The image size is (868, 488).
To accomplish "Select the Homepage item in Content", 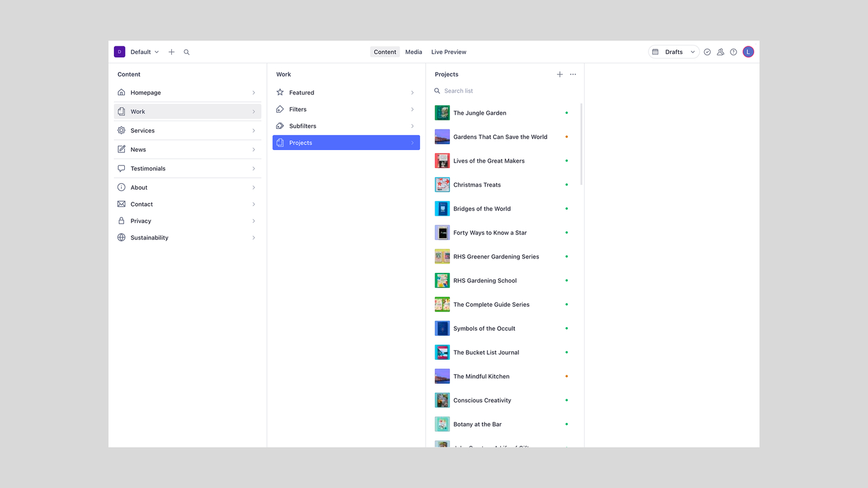I will coord(187,93).
